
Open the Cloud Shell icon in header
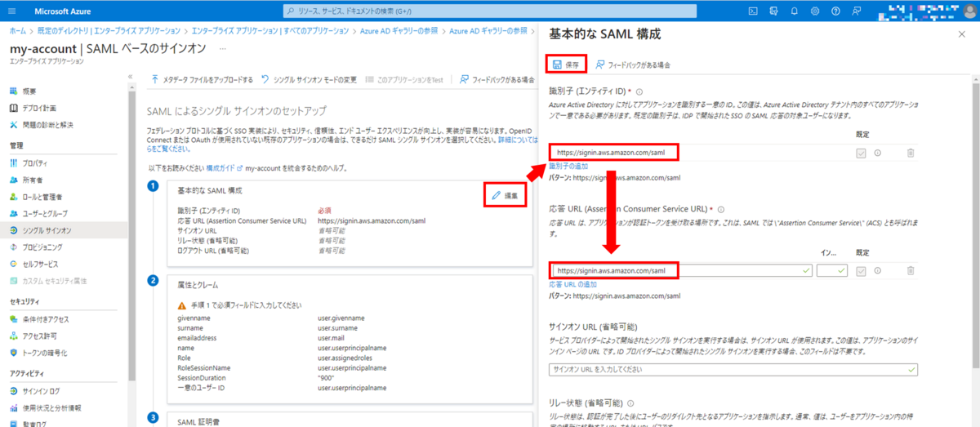(753, 11)
